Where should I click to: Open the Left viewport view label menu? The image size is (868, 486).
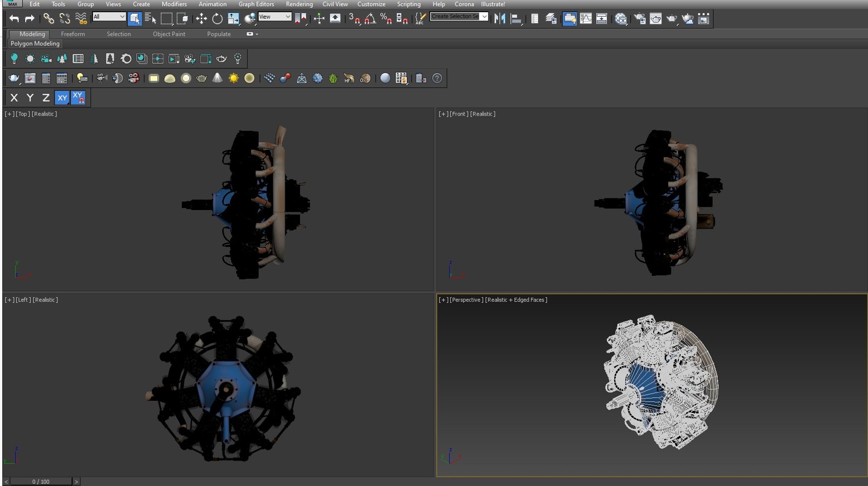point(23,300)
